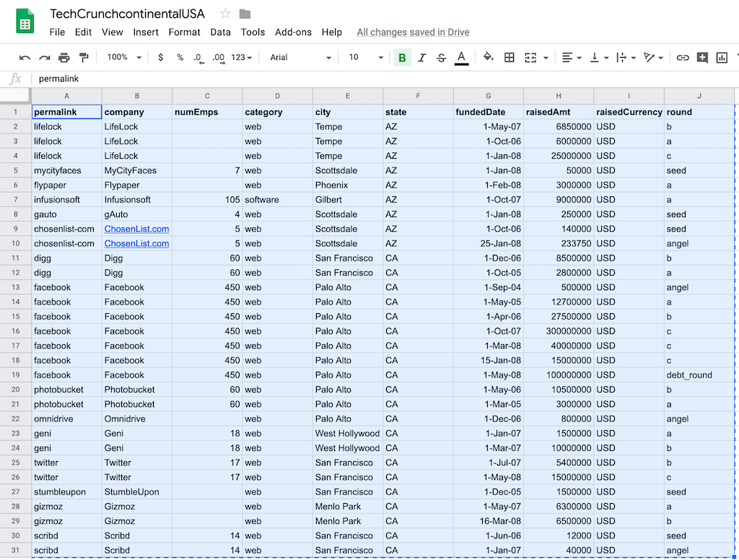Screen dimensions: 739x560
Task: Open the font family dropdown
Action: tap(296, 56)
